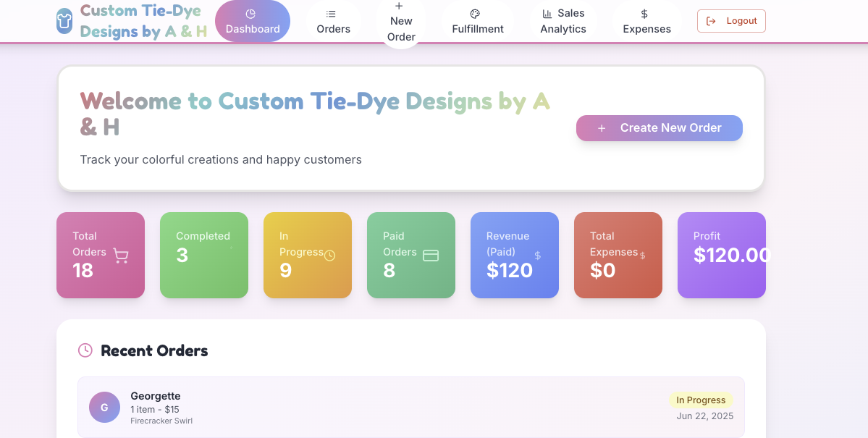Click Georgette's circular avatar

point(104,407)
